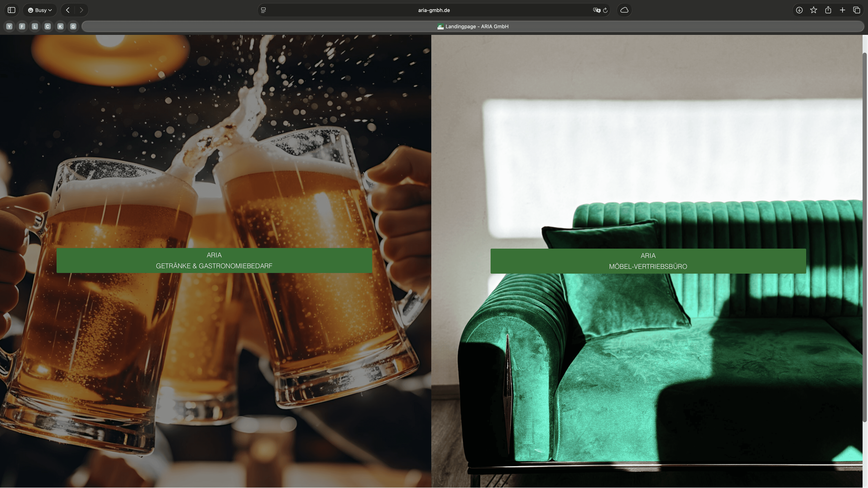
Task: Go forward to next page
Action: [x=81, y=10]
